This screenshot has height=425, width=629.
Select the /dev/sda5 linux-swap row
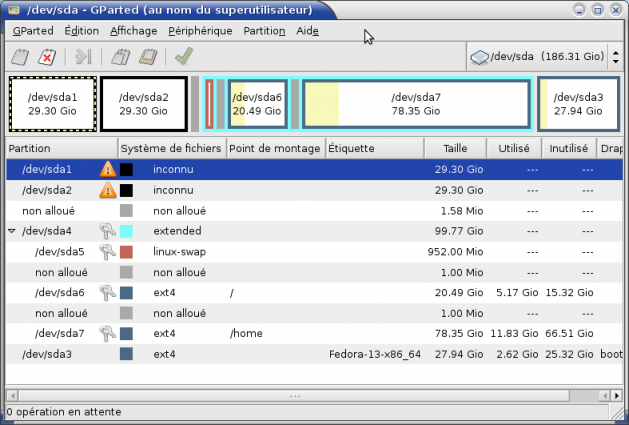click(314, 252)
